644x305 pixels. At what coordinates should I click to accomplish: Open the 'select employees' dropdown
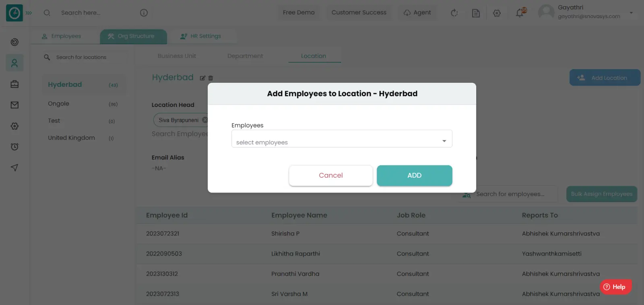tap(342, 139)
